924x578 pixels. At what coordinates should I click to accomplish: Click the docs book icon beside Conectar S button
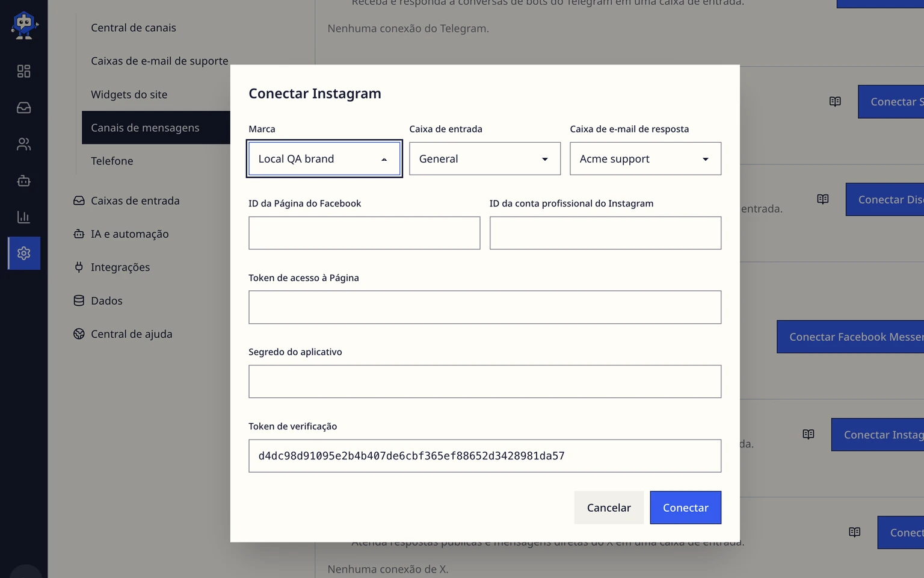835,102
